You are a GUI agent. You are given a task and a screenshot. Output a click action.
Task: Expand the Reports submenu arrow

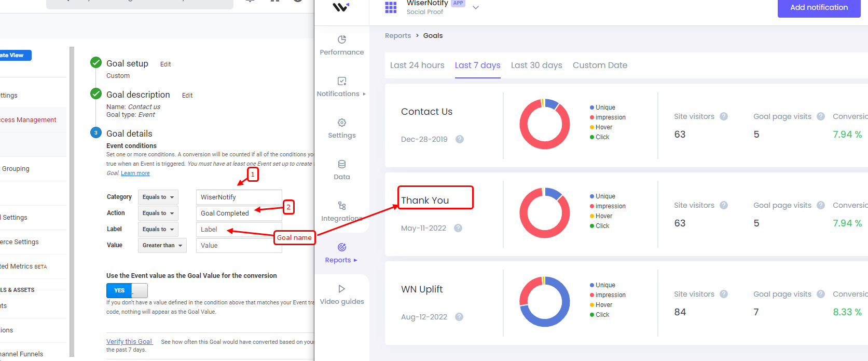tap(355, 260)
